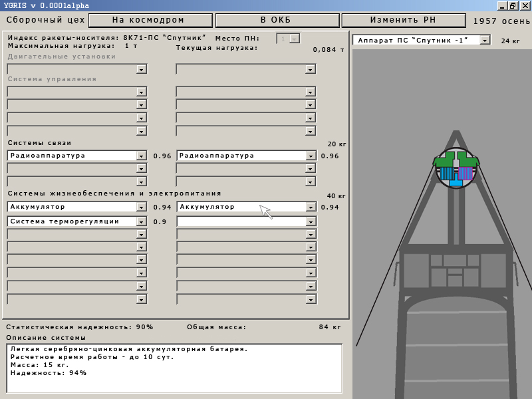Open right Радиоаппаратура dropdown

pyautogui.click(x=310, y=156)
